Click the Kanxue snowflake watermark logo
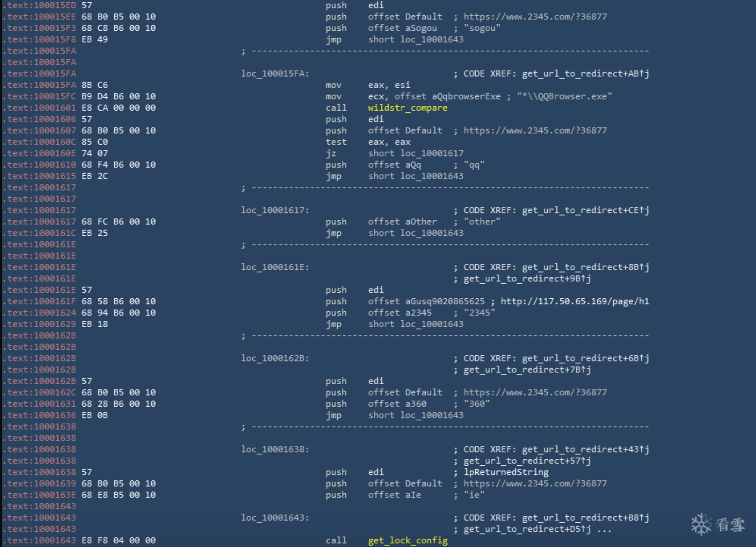756x547 pixels. [701, 525]
